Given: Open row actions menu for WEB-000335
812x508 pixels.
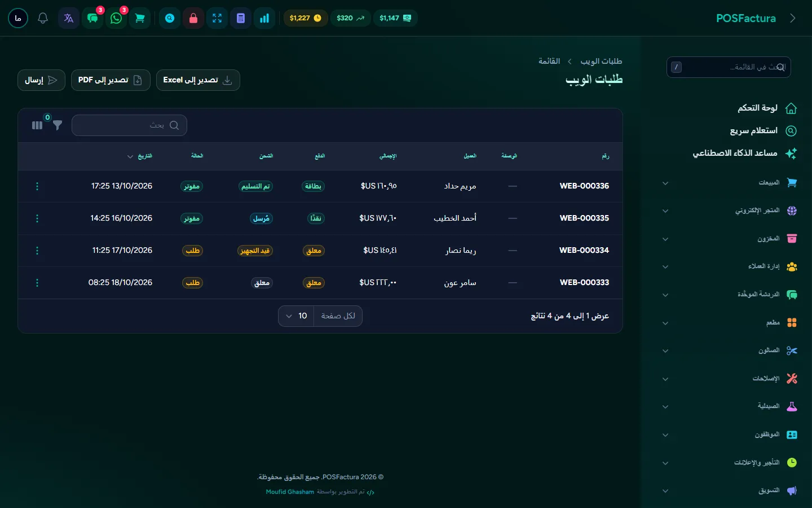Looking at the screenshot, I should (37, 218).
